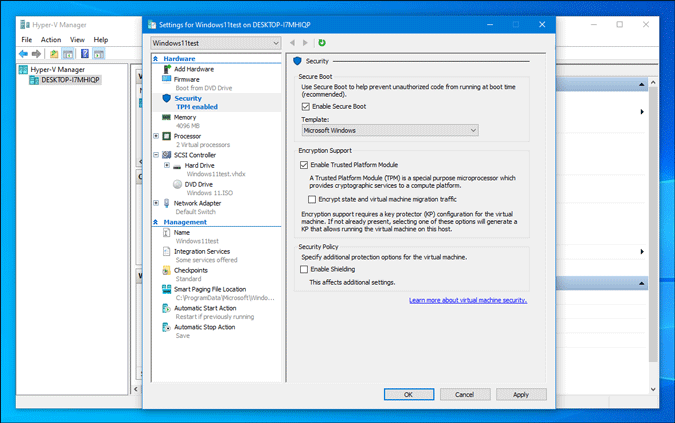Toggle Enable Trusted Platform Module checkbox
The height and width of the screenshot is (423, 675).
[x=304, y=165]
